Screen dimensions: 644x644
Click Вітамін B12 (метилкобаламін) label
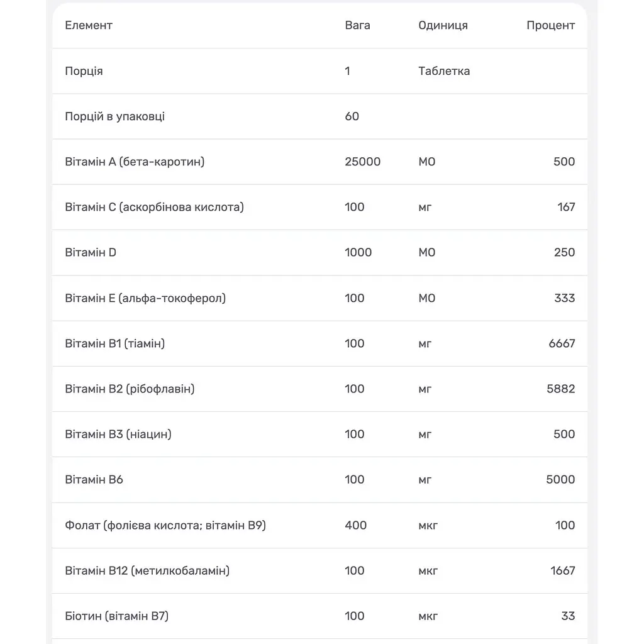pyautogui.click(x=147, y=571)
